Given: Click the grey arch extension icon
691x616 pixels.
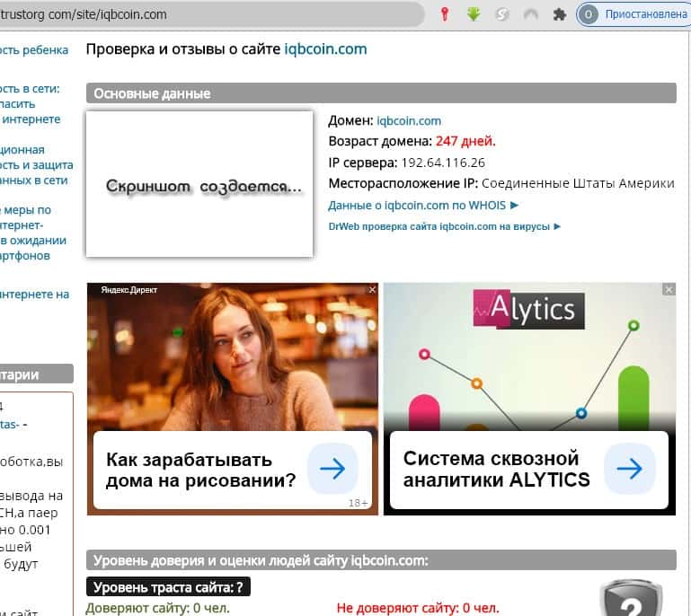Looking at the screenshot, I should [x=531, y=14].
